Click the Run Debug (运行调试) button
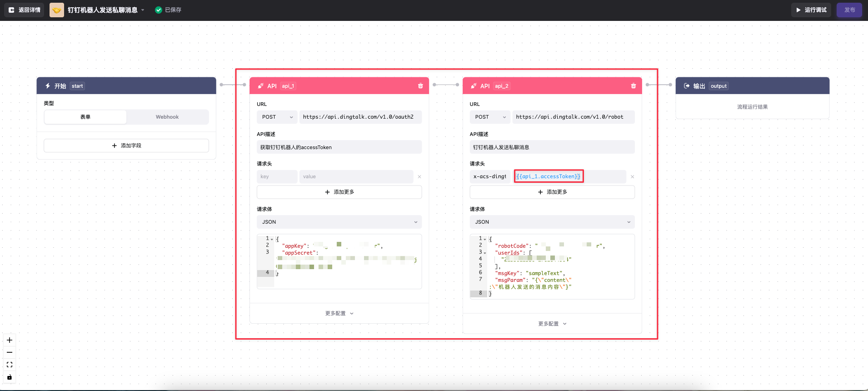 coord(811,10)
